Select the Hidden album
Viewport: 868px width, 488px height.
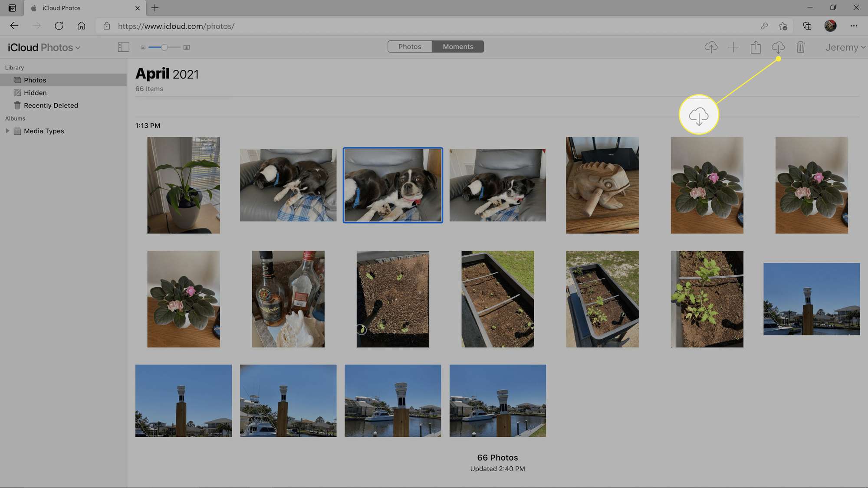pos(35,92)
